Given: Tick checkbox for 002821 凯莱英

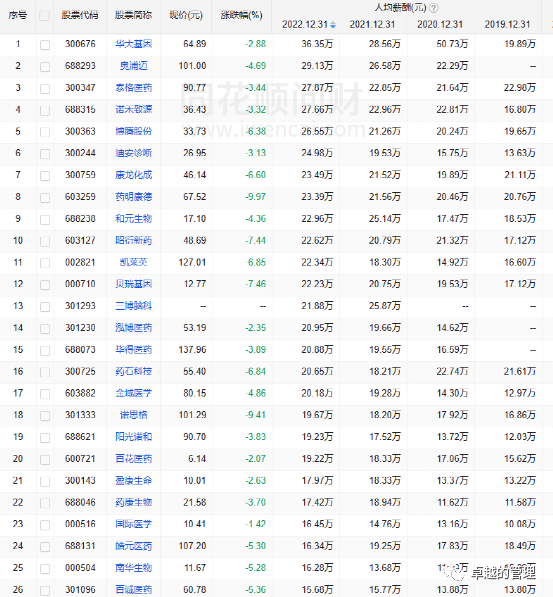Looking at the screenshot, I should click(45, 263).
